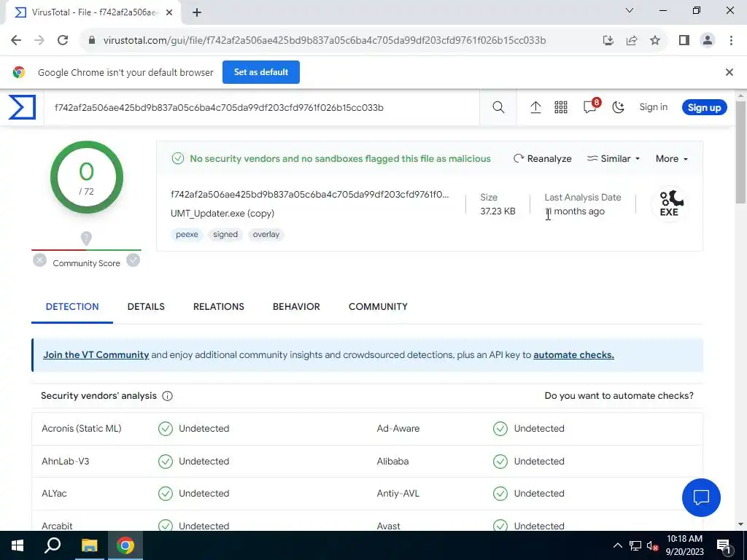Toggle the dark mode moon icon
The width and height of the screenshot is (747, 560).
pos(619,107)
